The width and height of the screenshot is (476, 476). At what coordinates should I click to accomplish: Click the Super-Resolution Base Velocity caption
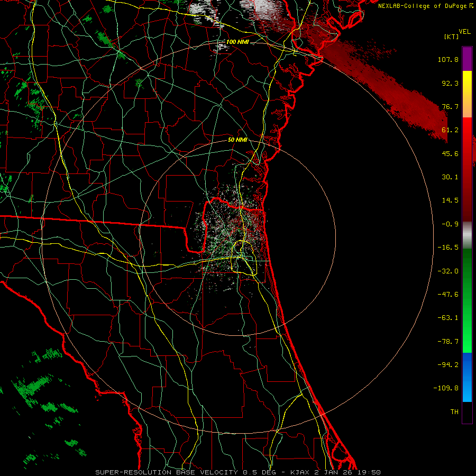237,472
